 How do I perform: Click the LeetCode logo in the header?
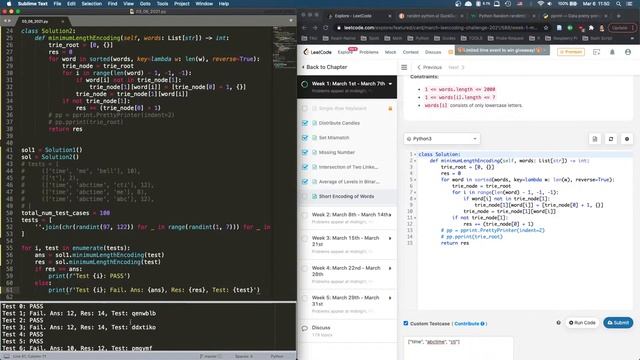[318, 52]
